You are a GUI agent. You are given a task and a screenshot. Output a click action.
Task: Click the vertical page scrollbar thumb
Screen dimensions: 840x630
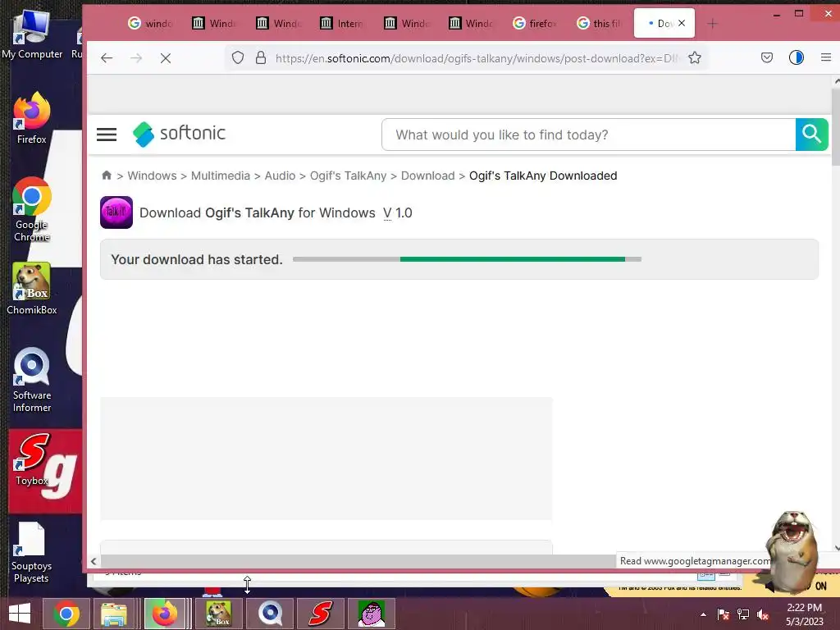point(835,126)
